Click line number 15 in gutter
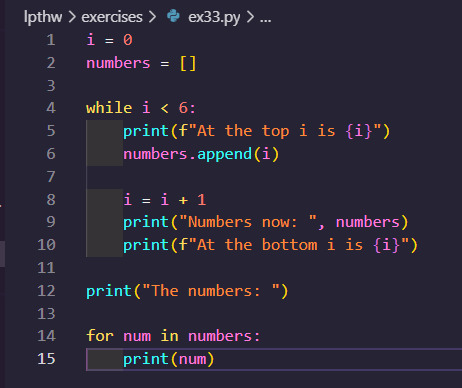The image size is (462, 388). (46, 359)
